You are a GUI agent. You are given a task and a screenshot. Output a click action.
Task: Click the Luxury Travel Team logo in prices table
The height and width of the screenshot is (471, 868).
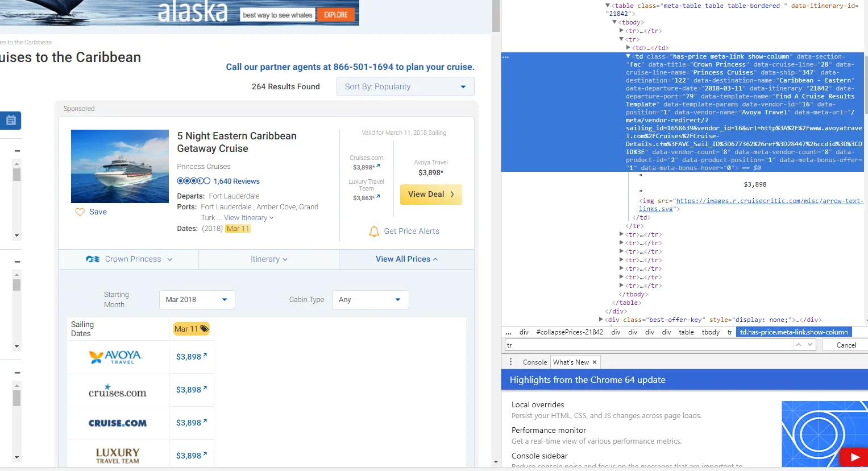[x=118, y=456]
